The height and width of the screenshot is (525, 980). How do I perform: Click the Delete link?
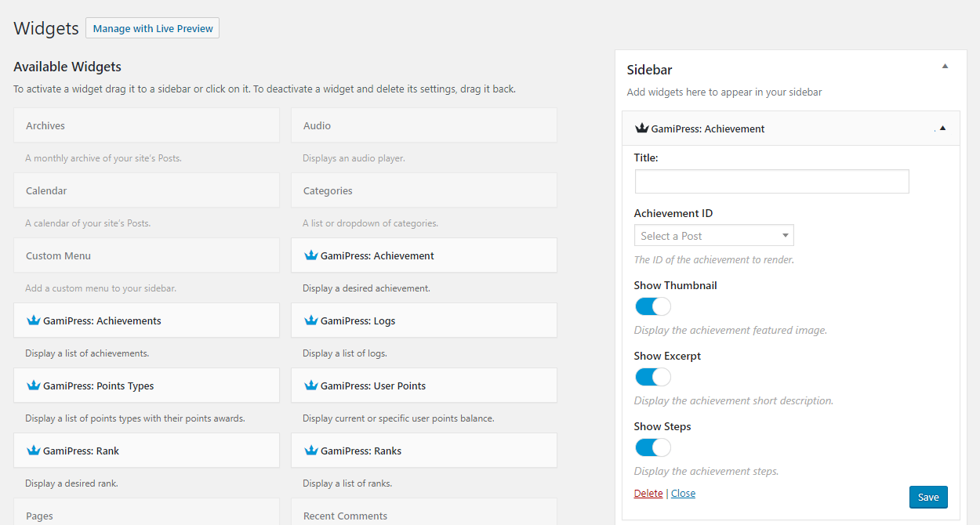point(648,494)
